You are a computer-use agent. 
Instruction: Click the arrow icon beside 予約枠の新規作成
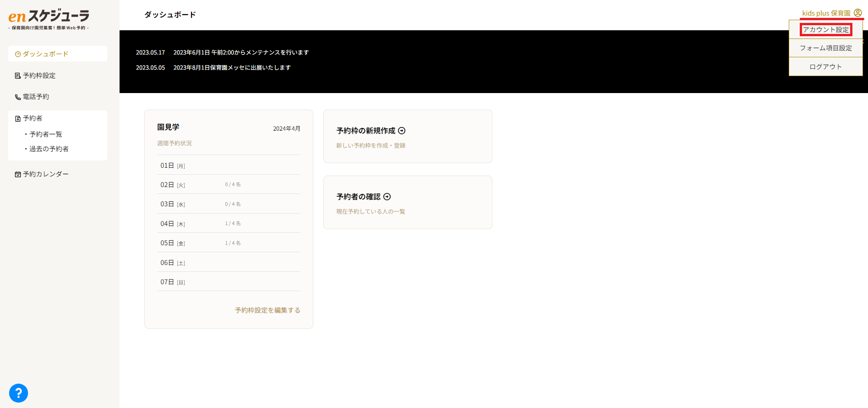402,131
